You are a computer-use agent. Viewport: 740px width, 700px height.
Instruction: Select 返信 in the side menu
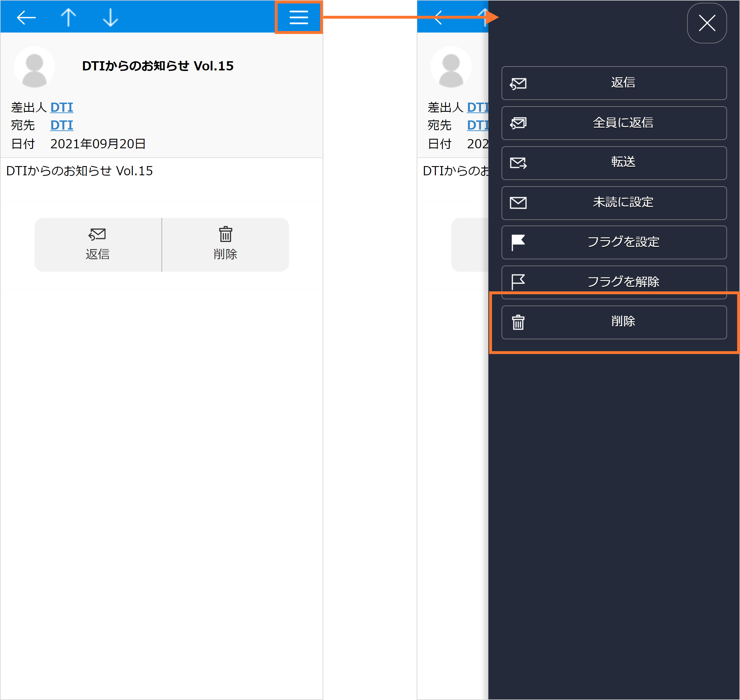(614, 83)
